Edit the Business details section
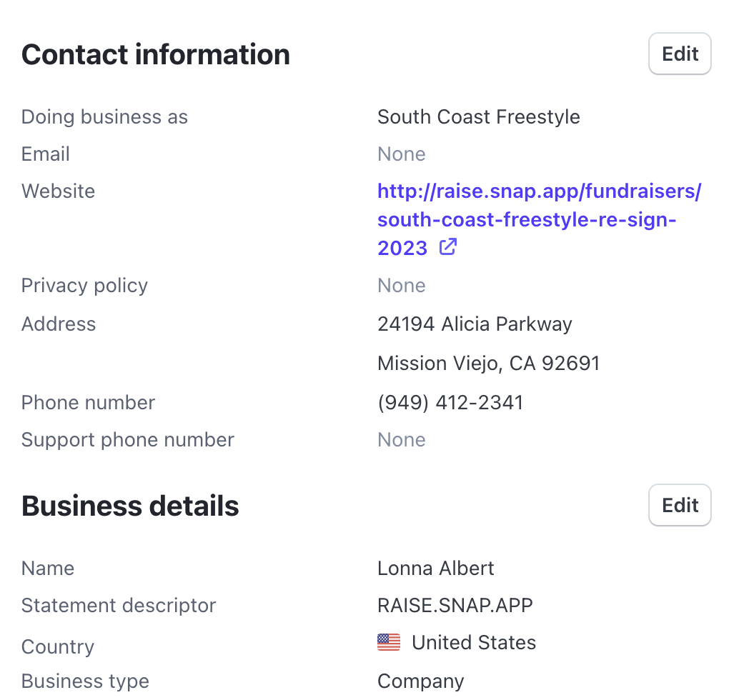The image size is (729, 700). (680, 505)
